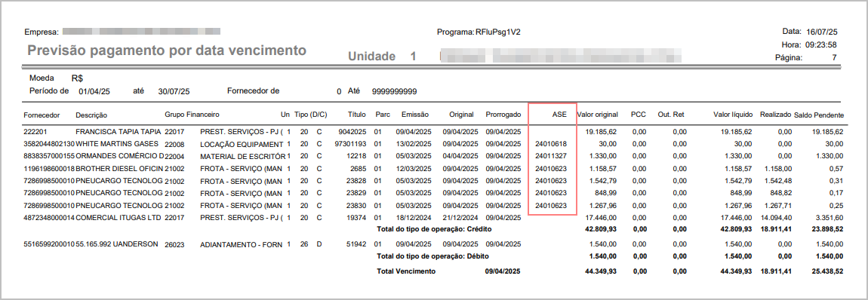Select Total do tipo de operação: Crédito
The height and width of the screenshot is (300, 868).
point(434,228)
